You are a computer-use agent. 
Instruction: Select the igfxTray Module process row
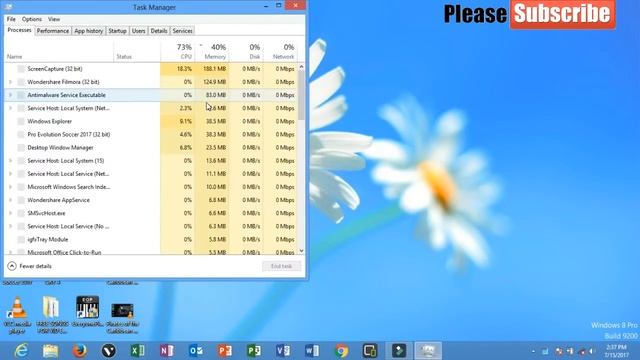[x=151, y=239]
